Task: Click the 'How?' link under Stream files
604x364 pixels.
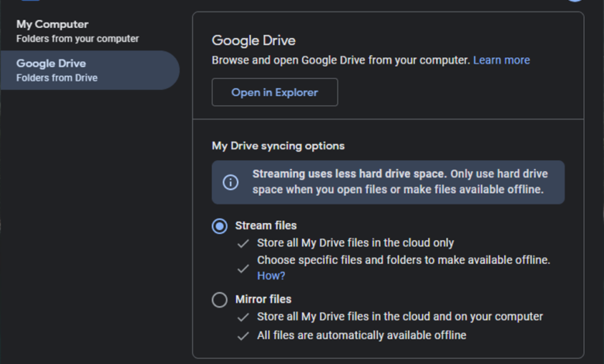Action: 271,276
